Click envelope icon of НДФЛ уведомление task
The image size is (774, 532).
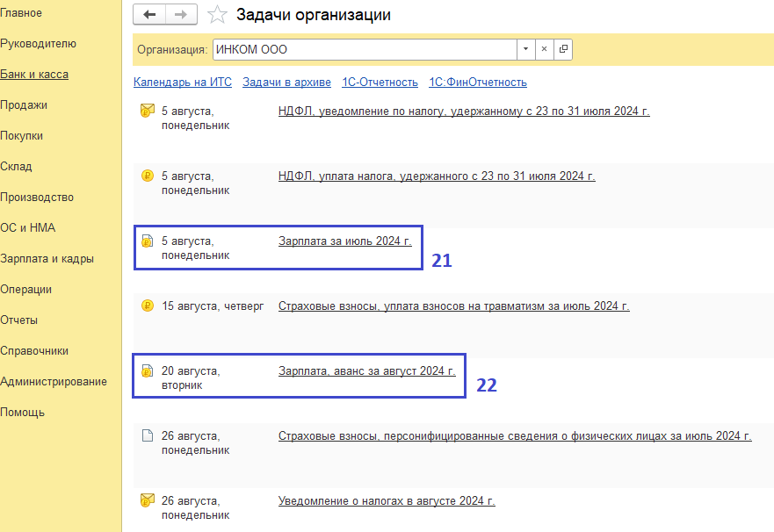tap(147, 111)
